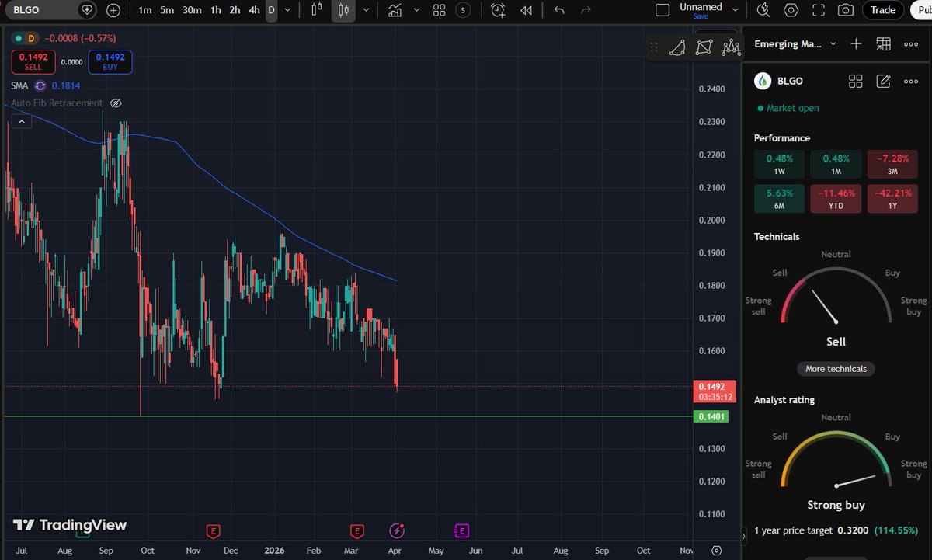Open chart settings hexagon icon
Screen dimensions: 932x560
[x=791, y=10]
